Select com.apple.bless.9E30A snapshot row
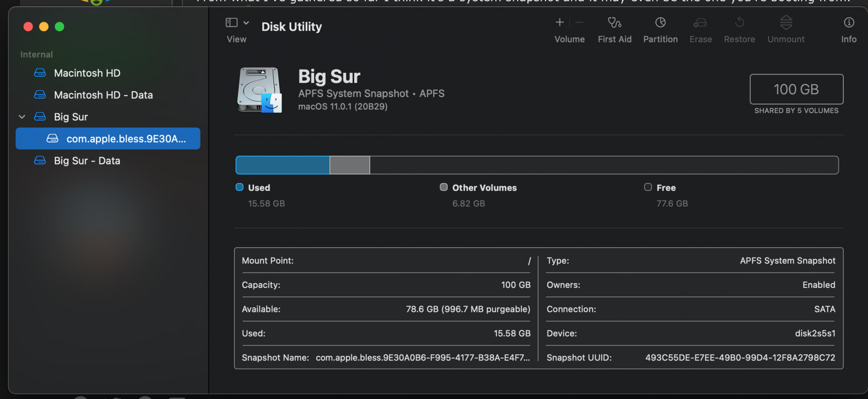868x399 pixels. point(108,138)
